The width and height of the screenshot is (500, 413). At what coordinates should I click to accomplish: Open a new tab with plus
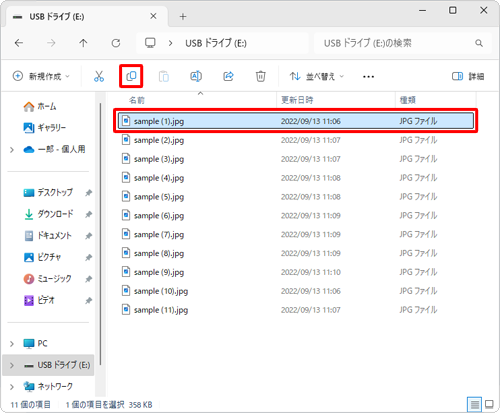183,16
